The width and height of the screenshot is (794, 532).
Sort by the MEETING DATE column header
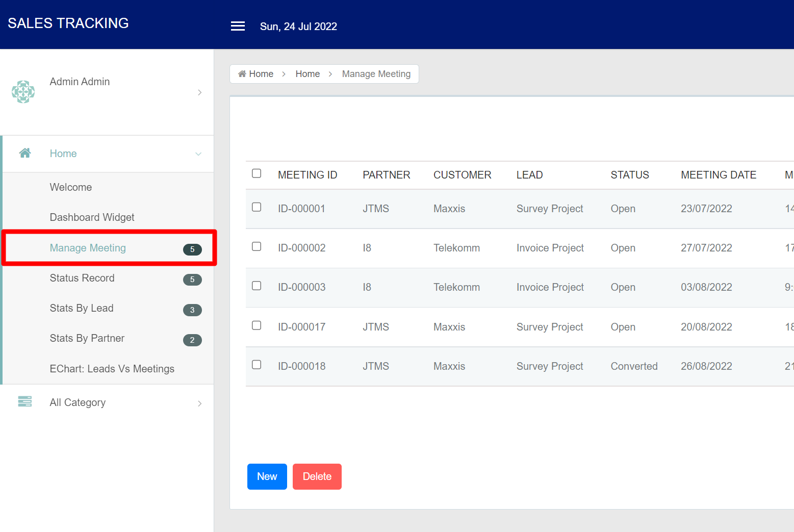click(718, 175)
